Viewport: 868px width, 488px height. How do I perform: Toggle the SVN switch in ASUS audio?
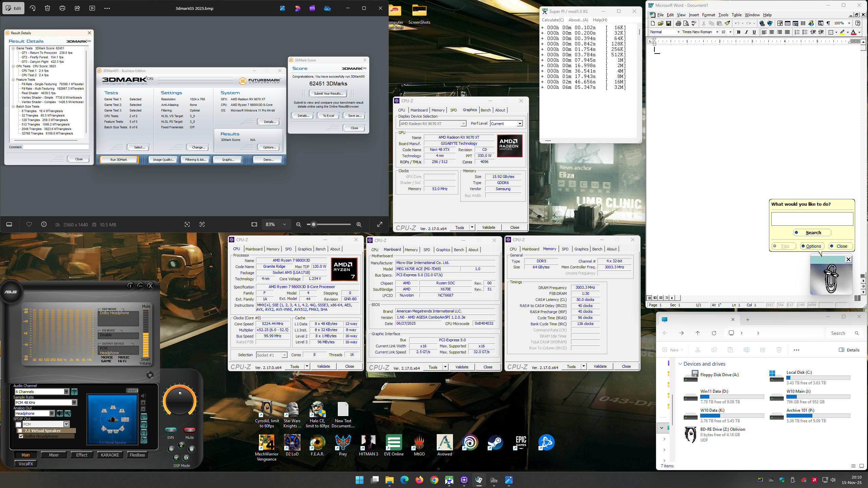pyautogui.click(x=171, y=430)
